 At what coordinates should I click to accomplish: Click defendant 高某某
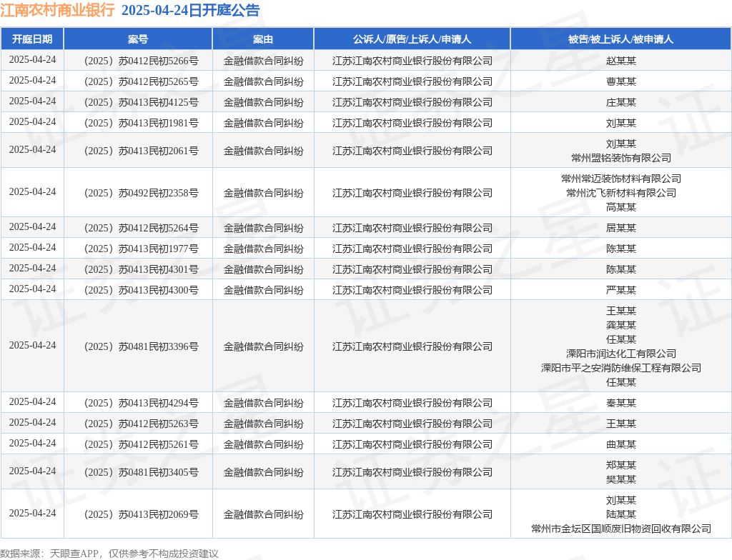point(621,207)
